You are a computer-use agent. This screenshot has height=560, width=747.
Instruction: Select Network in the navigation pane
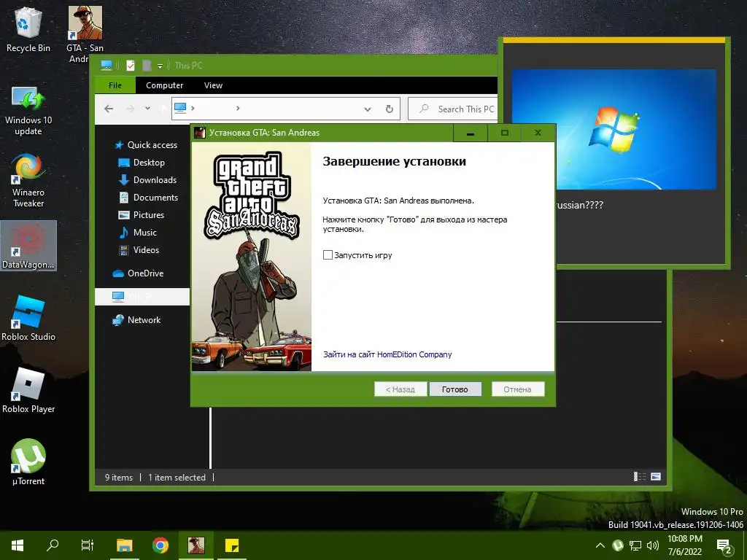point(136,320)
